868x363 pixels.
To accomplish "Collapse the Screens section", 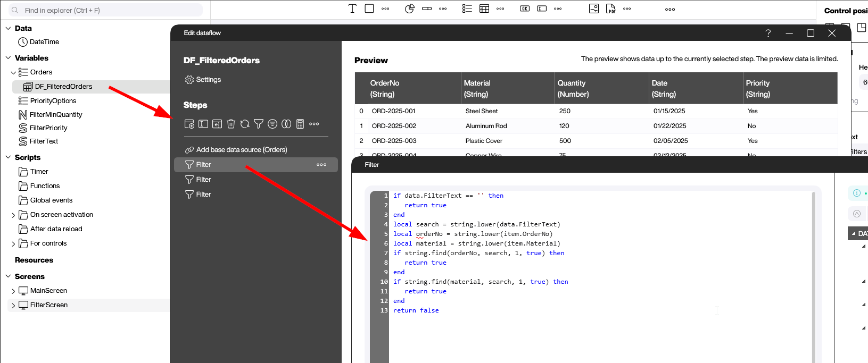I will pos(8,276).
